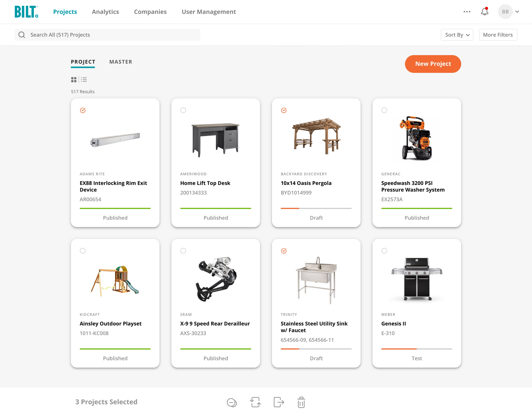Click the BACKYARD DISCOVERY brand label
The width and height of the screenshot is (532, 417).
304,174
